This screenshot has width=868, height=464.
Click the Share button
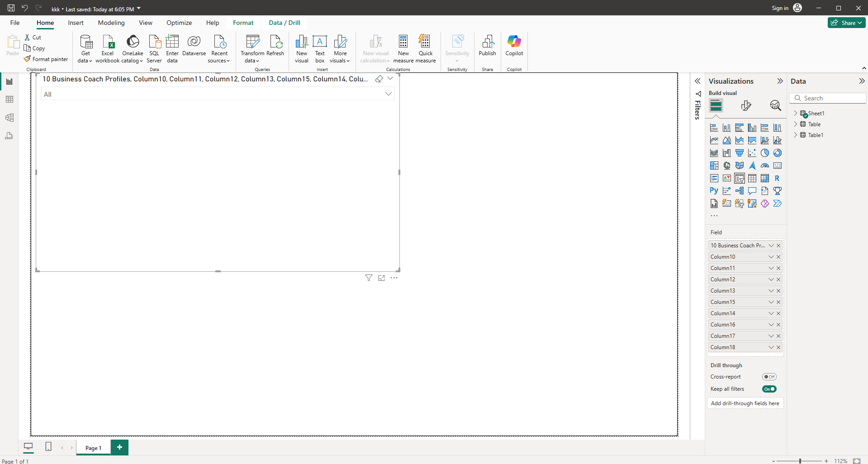[846, 23]
